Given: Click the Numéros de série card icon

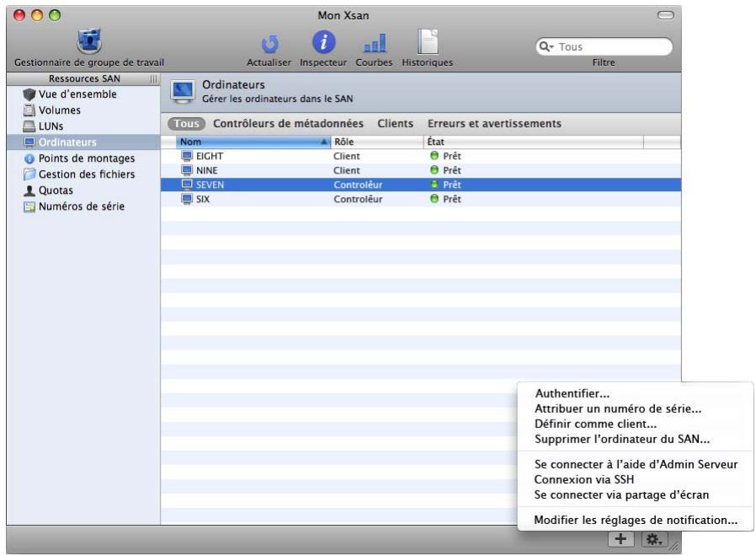Looking at the screenshot, I should (x=29, y=206).
